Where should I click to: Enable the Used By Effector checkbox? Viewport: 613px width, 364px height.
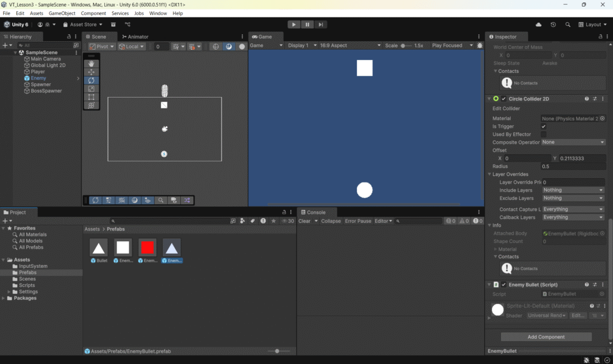544,134
